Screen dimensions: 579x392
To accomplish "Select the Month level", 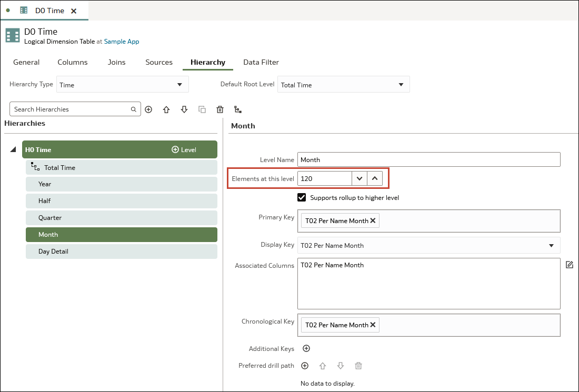I will 122,235.
